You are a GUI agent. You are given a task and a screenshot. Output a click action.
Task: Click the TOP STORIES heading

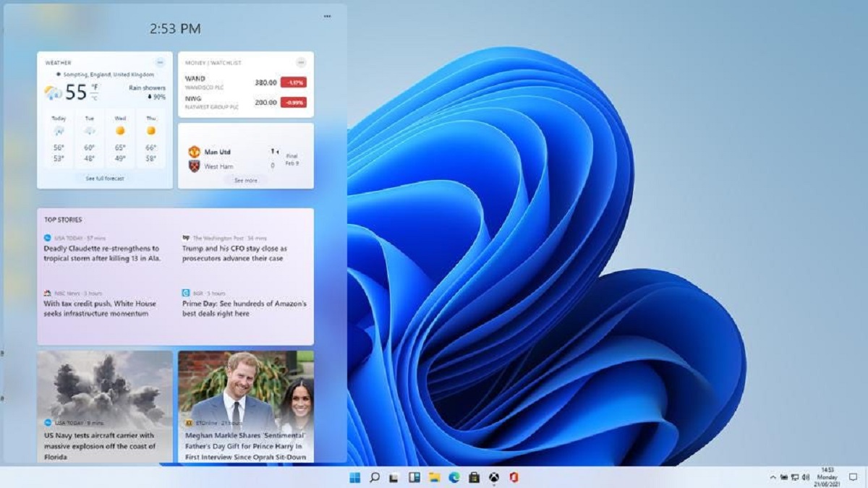63,219
